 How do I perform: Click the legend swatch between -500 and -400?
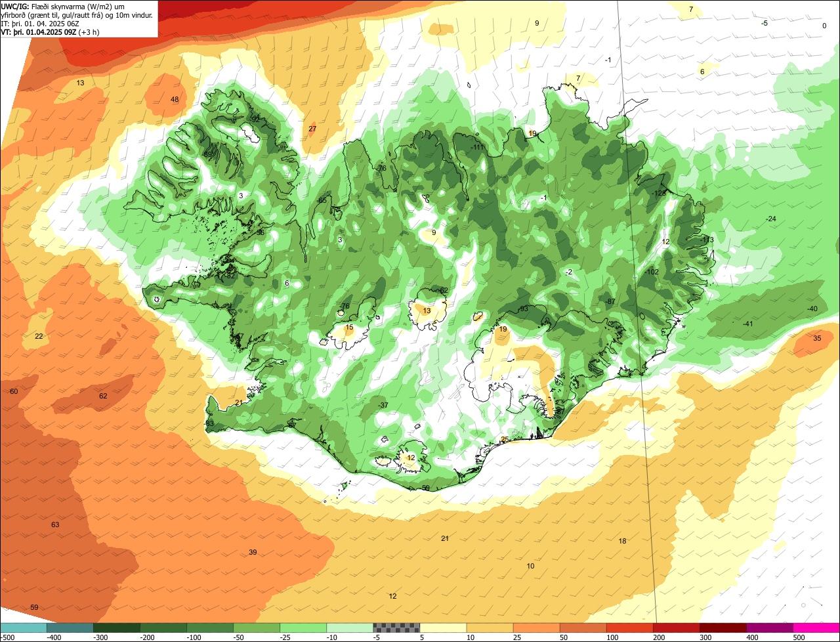(24, 628)
